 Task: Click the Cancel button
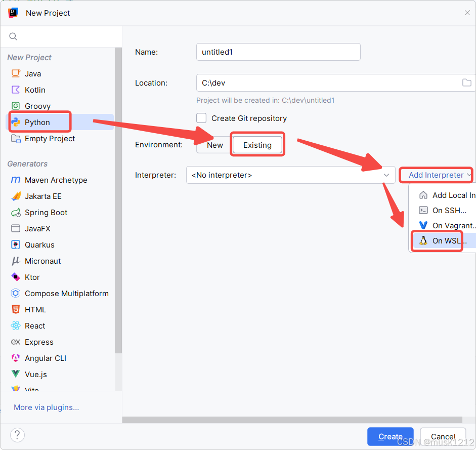point(443,436)
